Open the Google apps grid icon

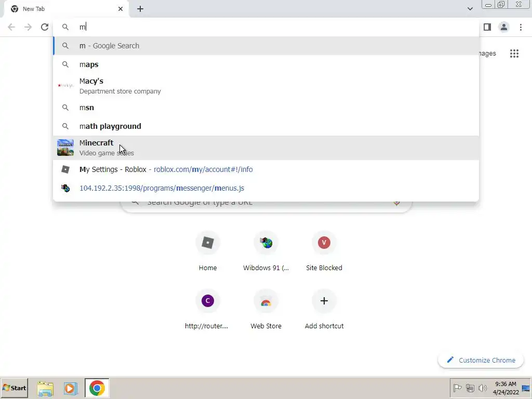(x=514, y=54)
